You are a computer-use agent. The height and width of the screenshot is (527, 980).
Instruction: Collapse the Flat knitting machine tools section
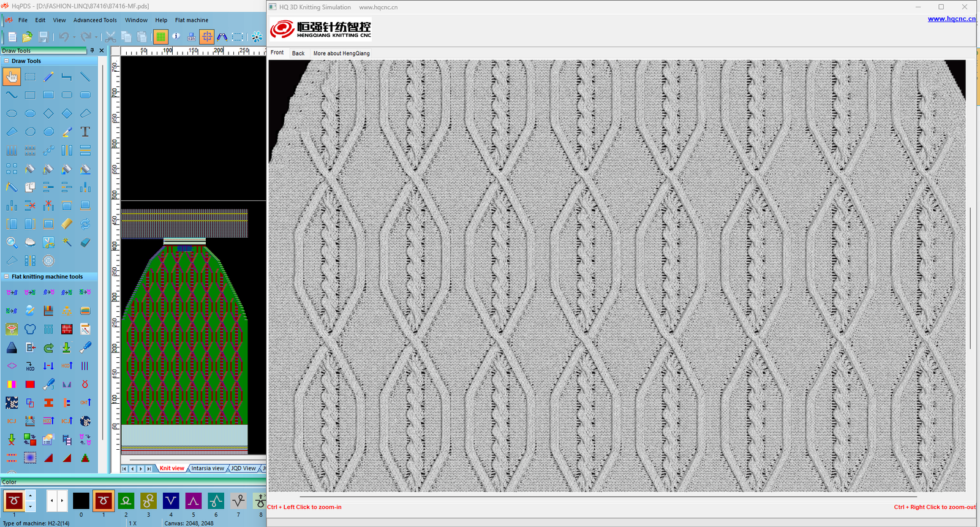coord(7,276)
